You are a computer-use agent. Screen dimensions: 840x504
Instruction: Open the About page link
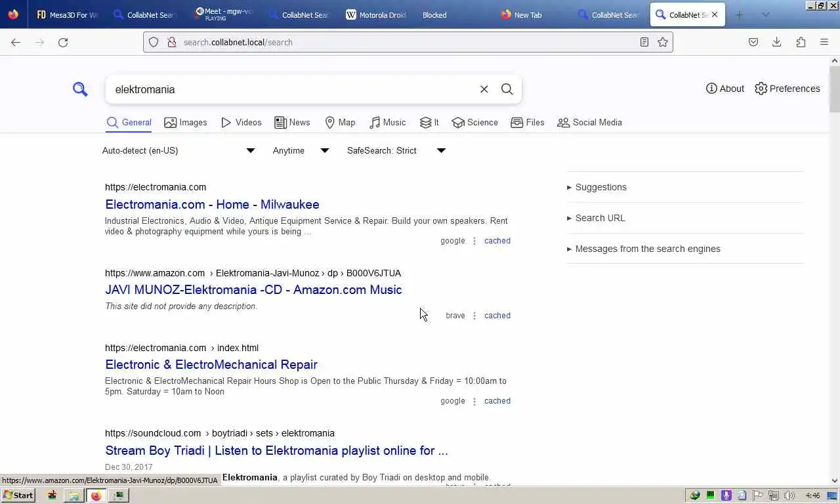725,89
